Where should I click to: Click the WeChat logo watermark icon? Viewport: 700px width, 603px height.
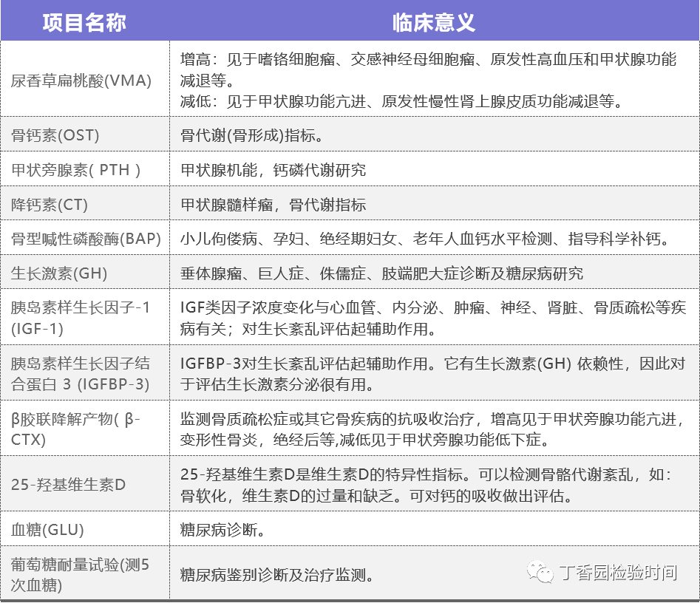coord(539,573)
